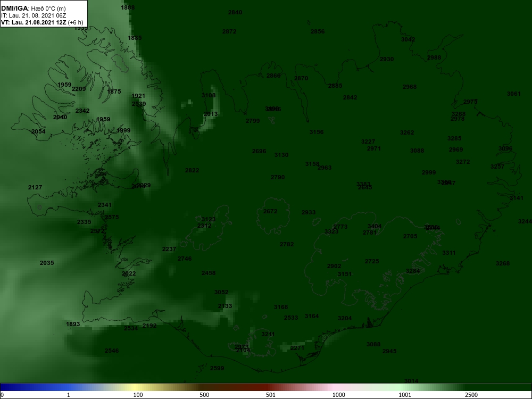Click the '1000' label on the color scale

338,395
